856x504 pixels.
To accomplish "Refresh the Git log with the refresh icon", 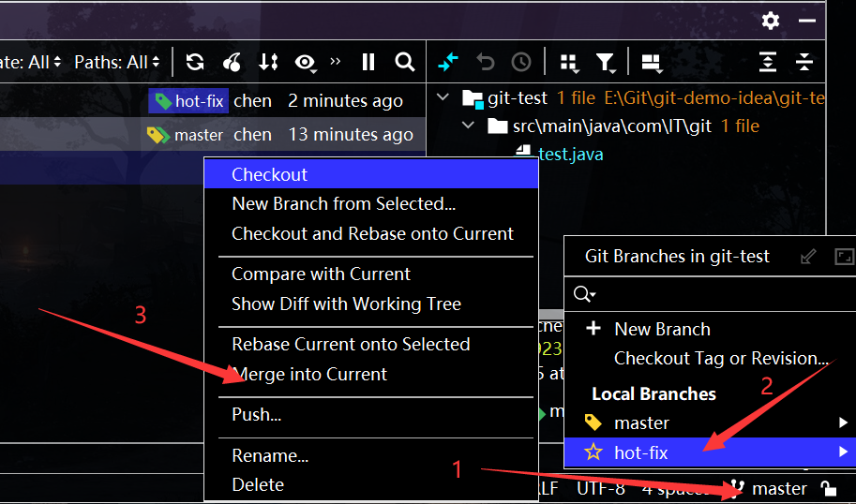I will pos(195,62).
